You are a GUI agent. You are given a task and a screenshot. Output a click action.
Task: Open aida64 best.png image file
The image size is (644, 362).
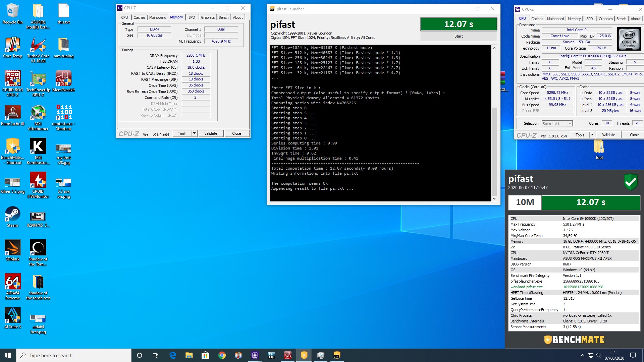click(38, 323)
